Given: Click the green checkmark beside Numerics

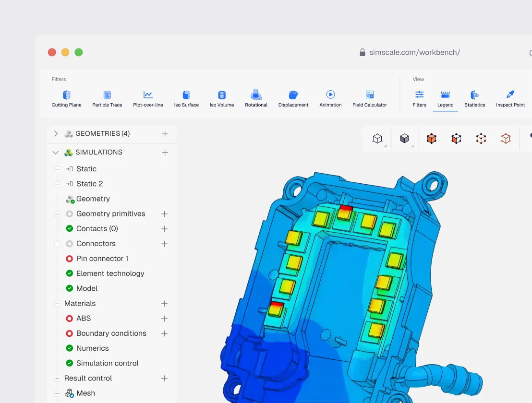Looking at the screenshot, I should [x=69, y=348].
